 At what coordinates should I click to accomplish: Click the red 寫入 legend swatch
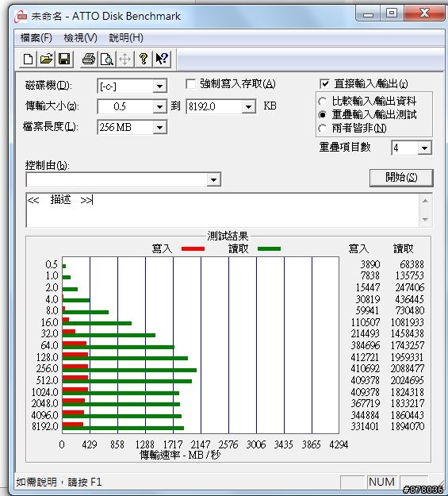[x=193, y=249]
